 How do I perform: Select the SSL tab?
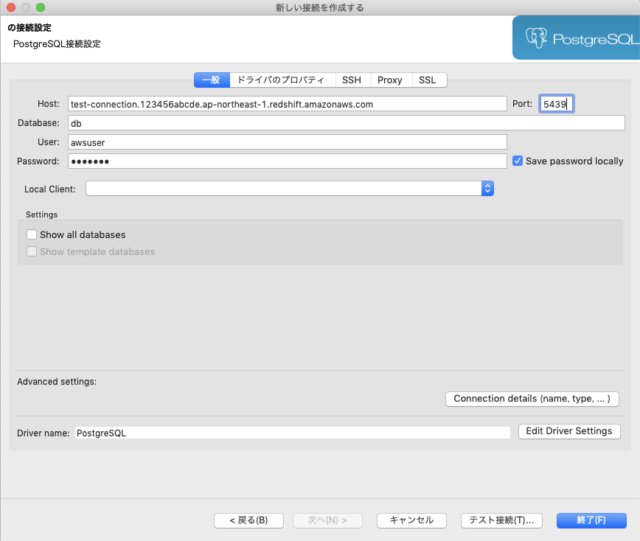click(429, 80)
